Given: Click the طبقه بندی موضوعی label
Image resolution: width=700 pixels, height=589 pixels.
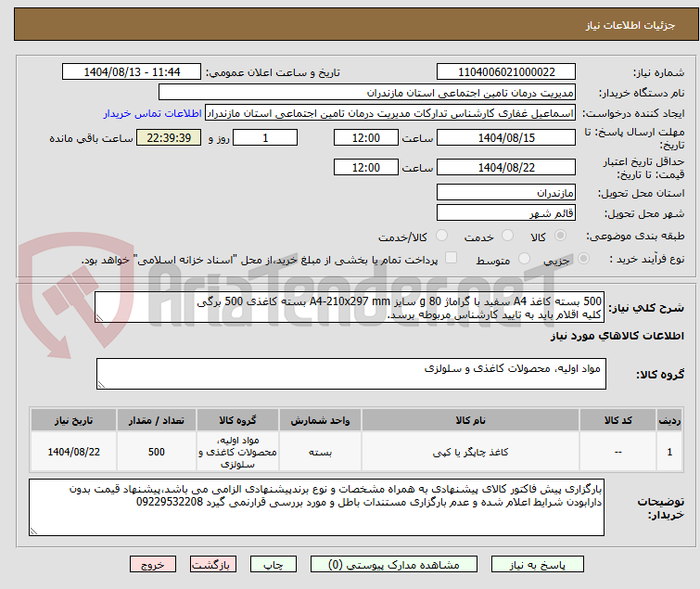Looking at the screenshot, I should coord(635,236).
